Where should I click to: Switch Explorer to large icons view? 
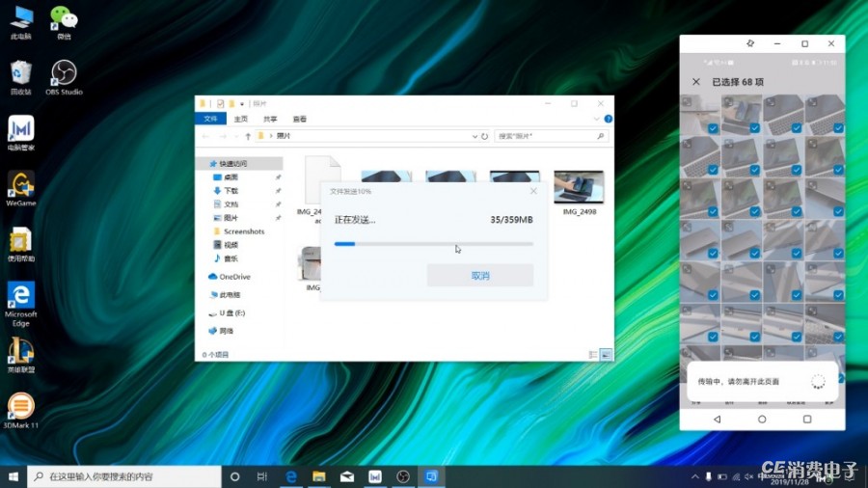(606, 355)
